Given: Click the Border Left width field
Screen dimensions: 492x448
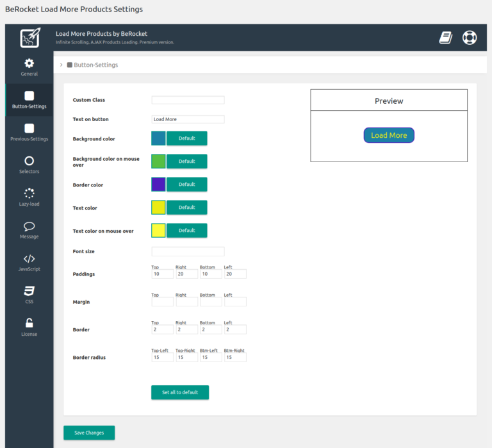Looking at the screenshot, I should [x=235, y=329].
